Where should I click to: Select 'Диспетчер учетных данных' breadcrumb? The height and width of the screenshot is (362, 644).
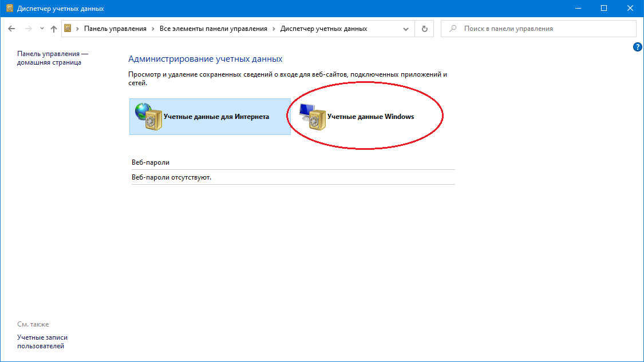click(323, 29)
